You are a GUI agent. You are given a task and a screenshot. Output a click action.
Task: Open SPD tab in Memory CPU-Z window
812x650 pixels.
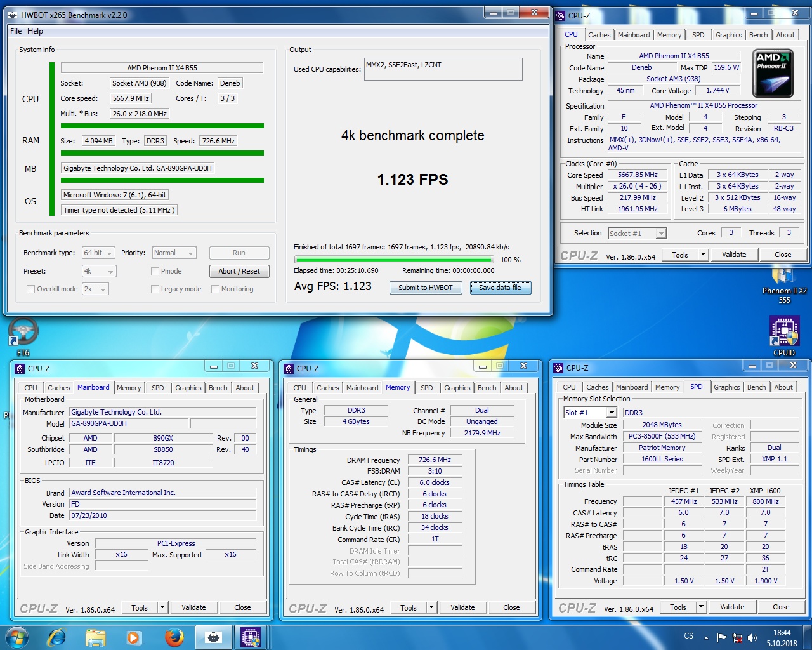pos(427,388)
